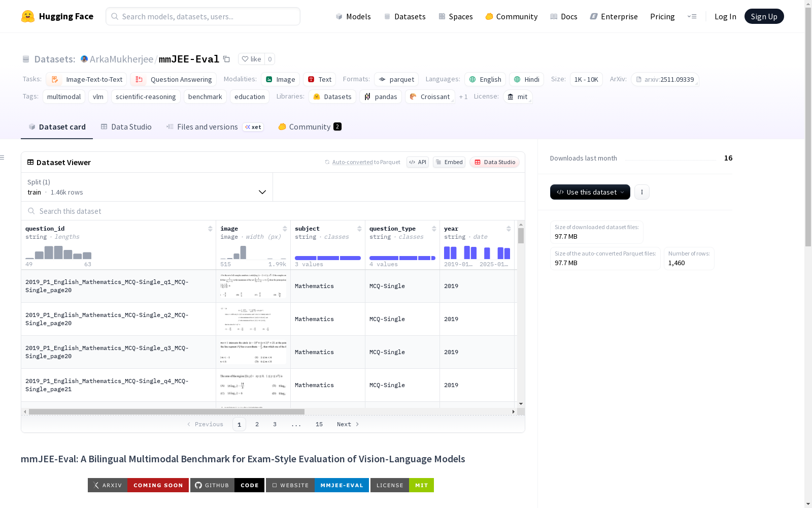
Task: Sort the question_id column
Action: (210, 229)
